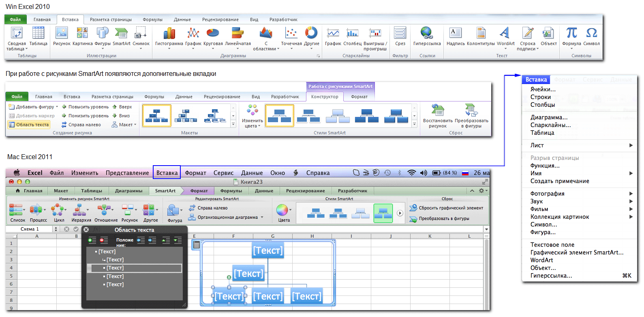Click the Файл button in the top Excel 2010 ribbon
This screenshot has width=644, height=317.
[15, 19]
